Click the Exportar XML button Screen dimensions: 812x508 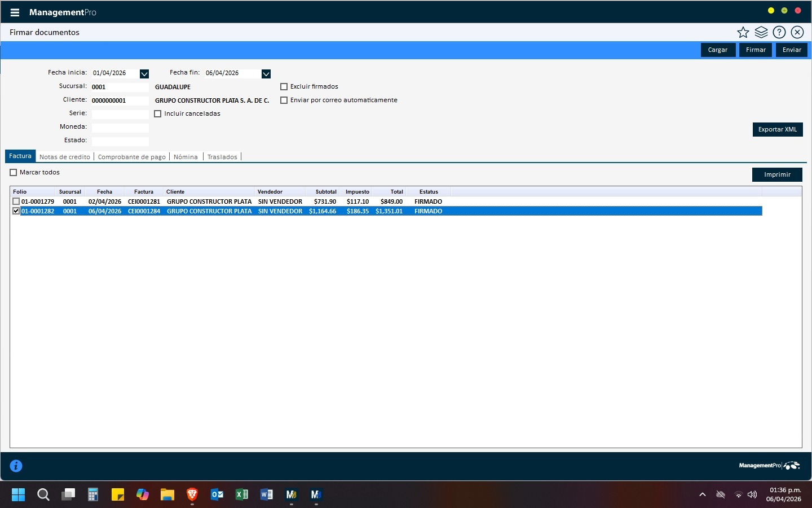[x=778, y=130]
